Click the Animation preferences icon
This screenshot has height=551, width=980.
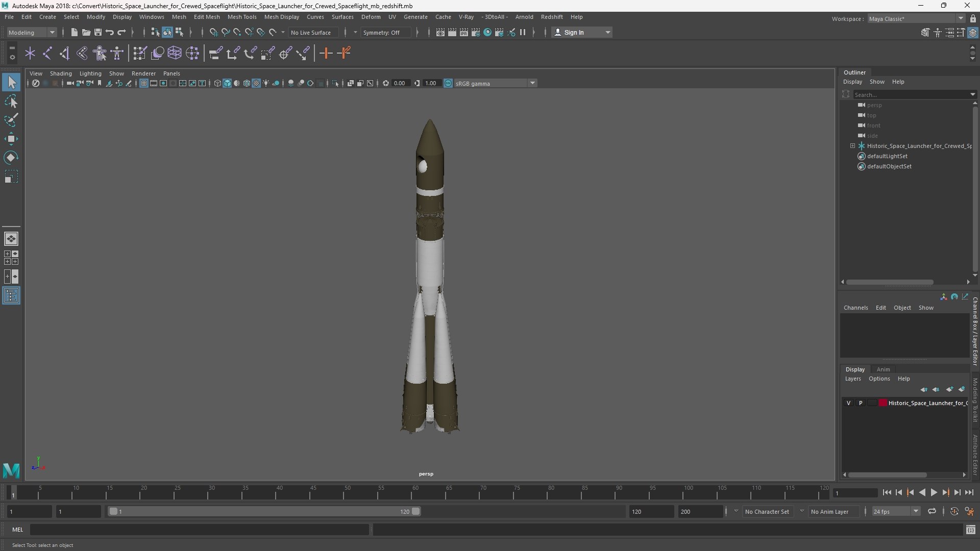click(969, 511)
